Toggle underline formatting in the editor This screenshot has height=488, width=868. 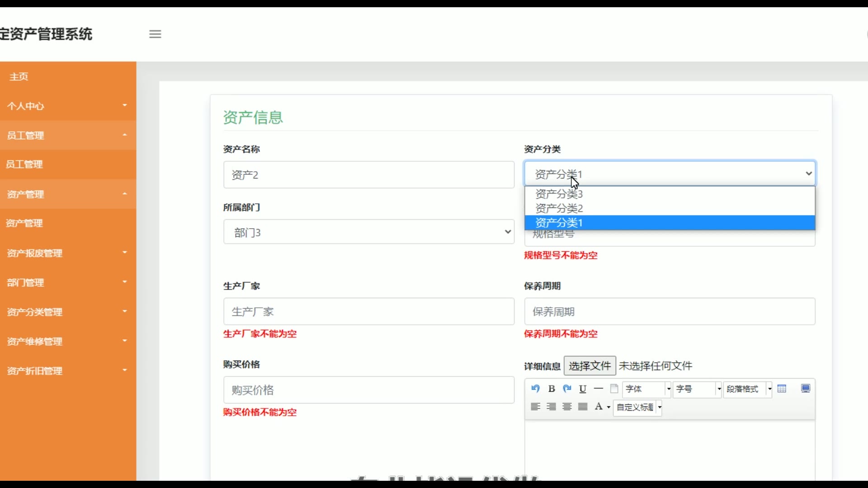(x=583, y=389)
